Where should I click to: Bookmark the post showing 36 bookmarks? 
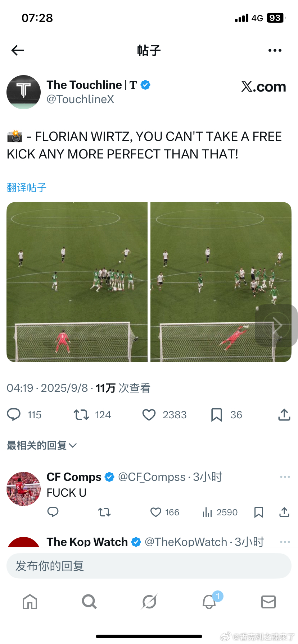tap(217, 415)
